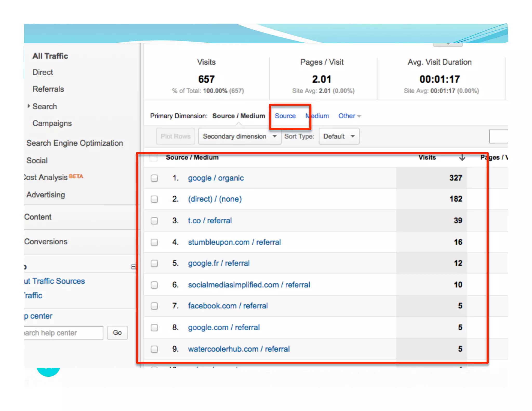The width and height of the screenshot is (532, 411).
Task: Click the Visits column sort arrow
Action: [462, 157]
